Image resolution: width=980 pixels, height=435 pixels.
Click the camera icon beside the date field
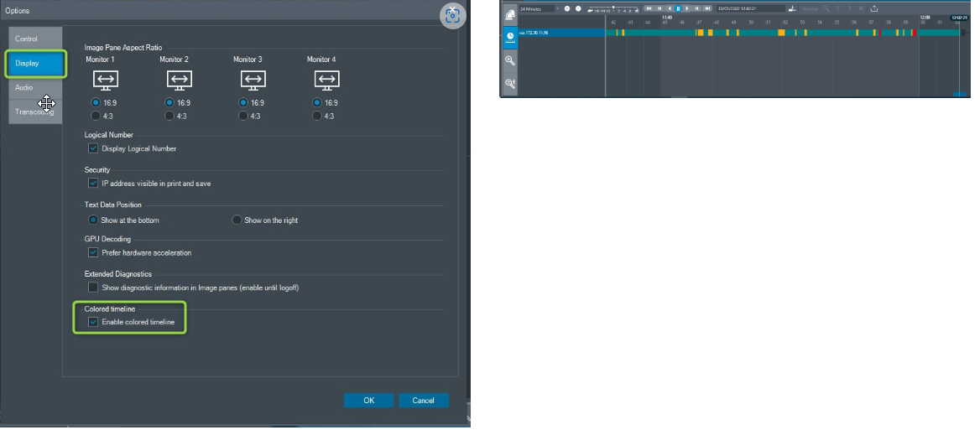[793, 8]
